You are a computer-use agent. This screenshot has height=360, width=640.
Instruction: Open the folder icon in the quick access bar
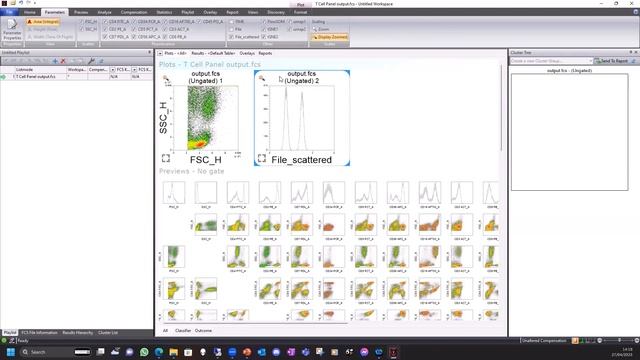13,3
